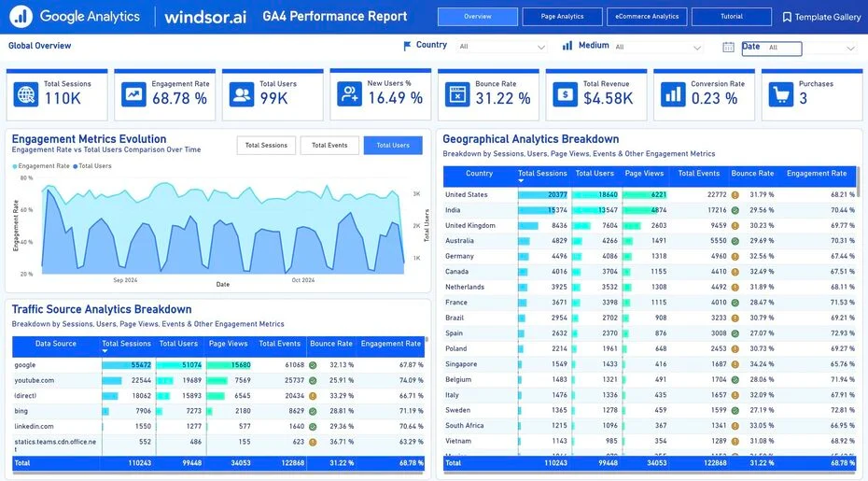Switch to the eCommerce Analytics tab
The height and width of the screenshot is (481, 868).
[x=647, y=17]
